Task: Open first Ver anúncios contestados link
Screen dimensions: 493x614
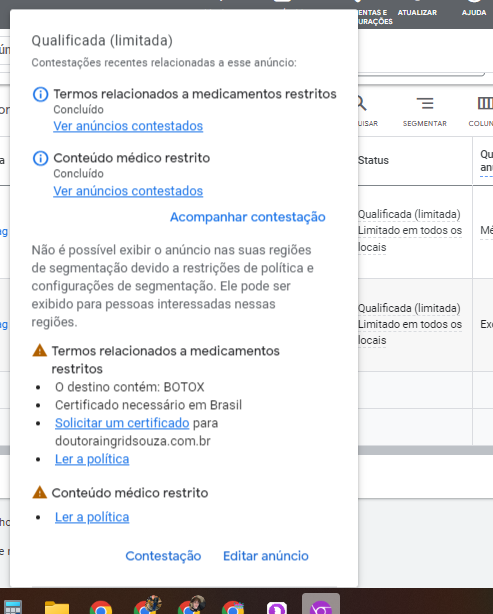Action: (128, 126)
